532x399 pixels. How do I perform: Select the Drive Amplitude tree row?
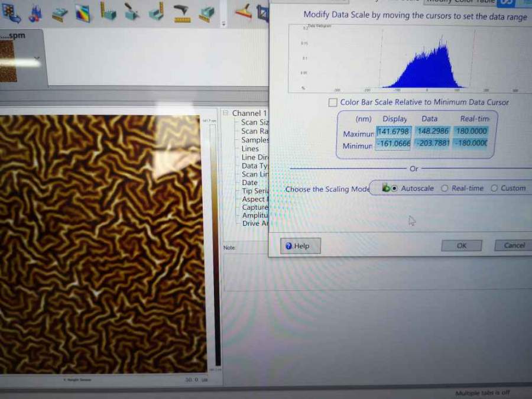click(255, 223)
